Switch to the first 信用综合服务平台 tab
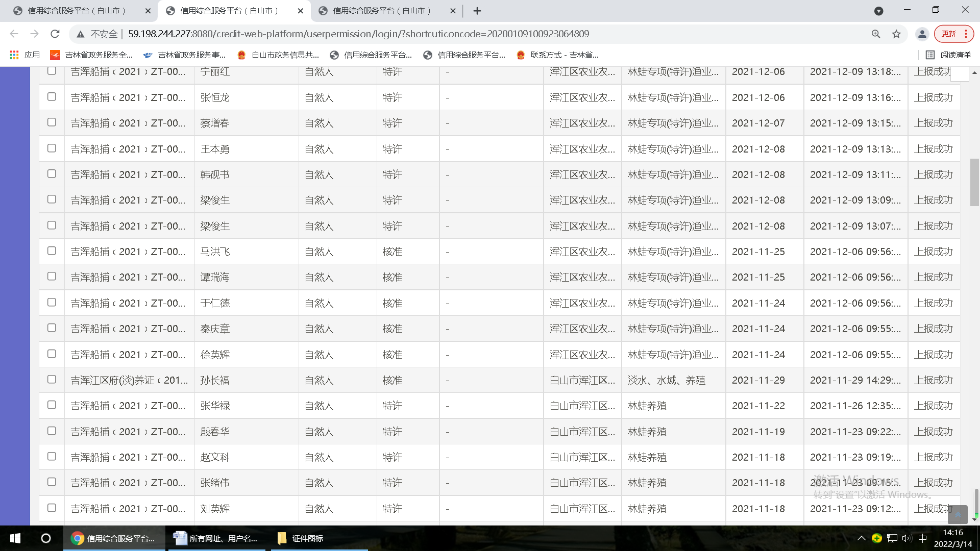 77,11
